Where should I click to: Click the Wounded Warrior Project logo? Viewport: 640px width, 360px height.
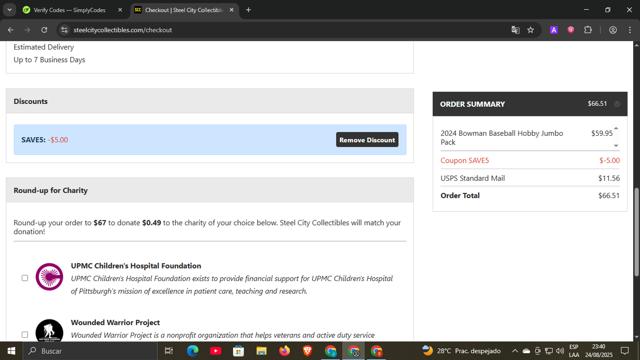pos(49,330)
